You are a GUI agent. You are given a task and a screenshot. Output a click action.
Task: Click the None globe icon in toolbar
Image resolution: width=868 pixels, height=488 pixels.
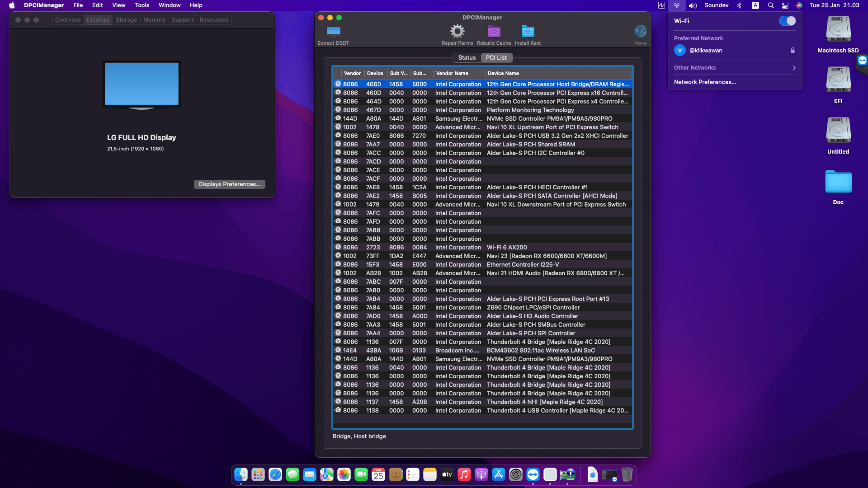pyautogui.click(x=640, y=32)
